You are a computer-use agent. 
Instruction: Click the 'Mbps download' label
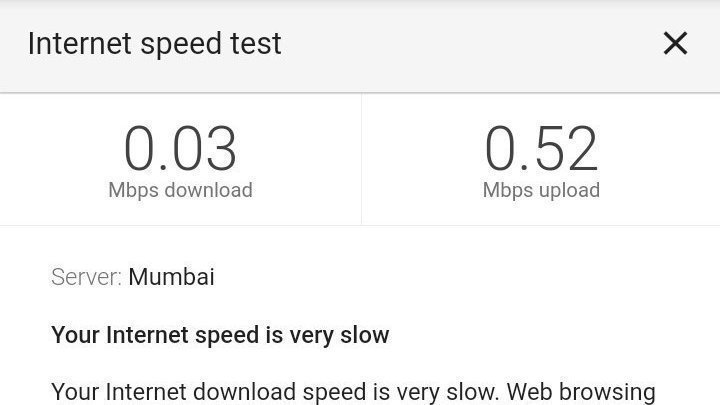tap(180, 190)
